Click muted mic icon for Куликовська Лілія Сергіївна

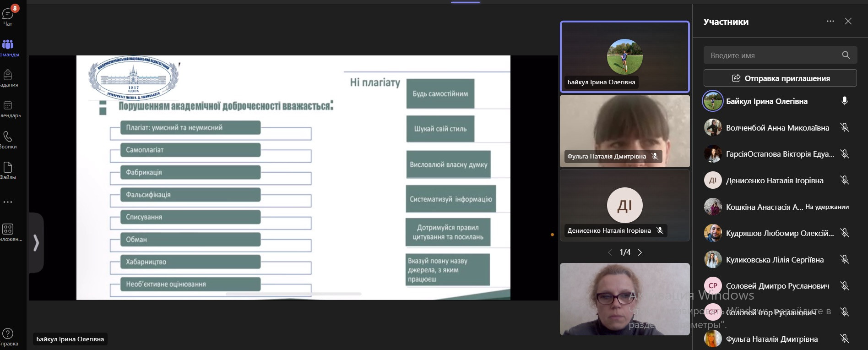coord(845,260)
